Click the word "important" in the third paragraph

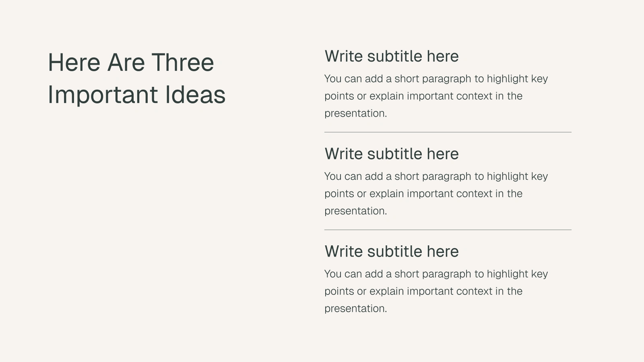(429, 292)
